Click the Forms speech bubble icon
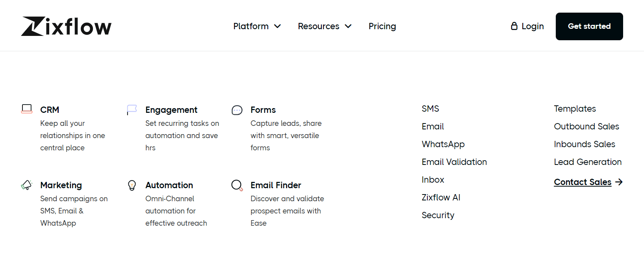 click(237, 110)
